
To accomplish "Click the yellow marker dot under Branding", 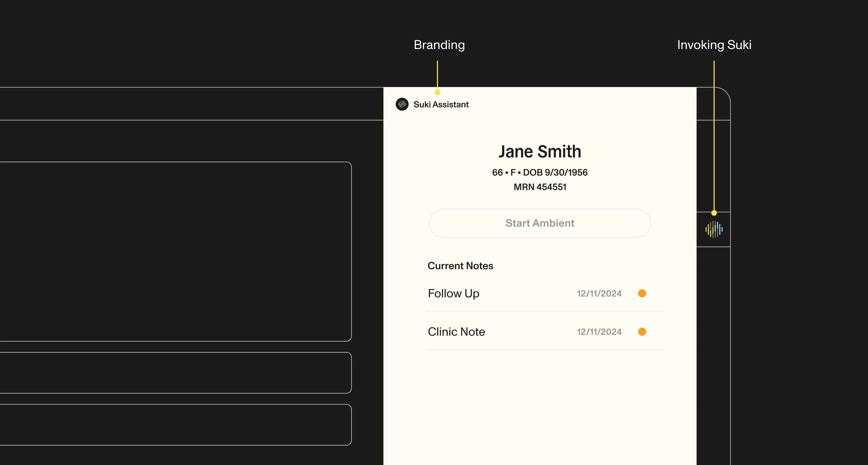I will point(437,92).
